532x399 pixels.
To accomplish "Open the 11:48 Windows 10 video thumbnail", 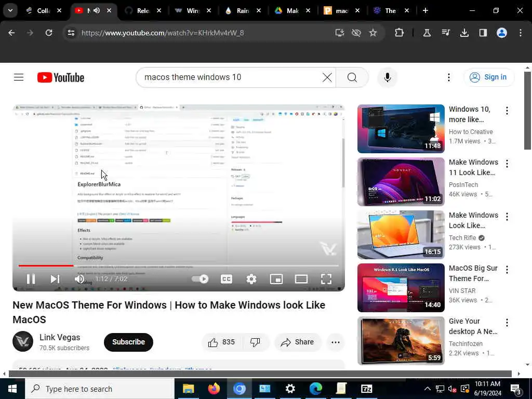I will pyautogui.click(x=401, y=129).
